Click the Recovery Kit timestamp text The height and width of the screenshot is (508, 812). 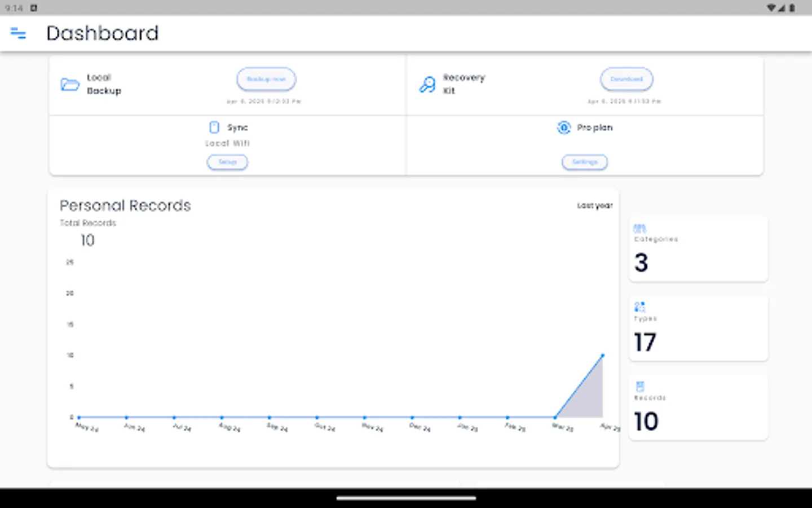(x=624, y=102)
